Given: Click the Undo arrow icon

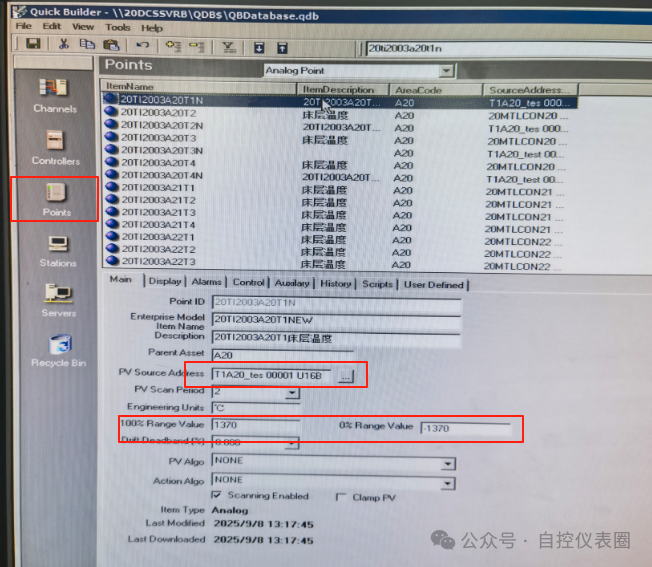Looking at the screenshot, I should [x=143, y=44].
